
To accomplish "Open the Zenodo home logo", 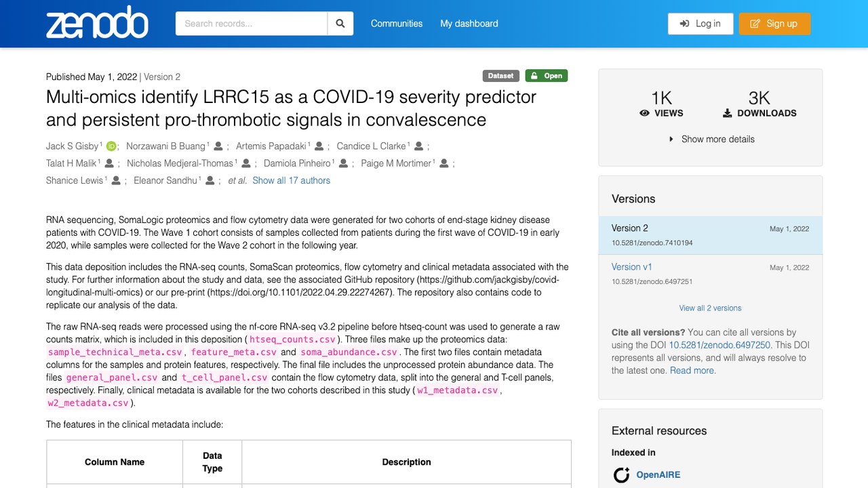I will click(97, 23).
